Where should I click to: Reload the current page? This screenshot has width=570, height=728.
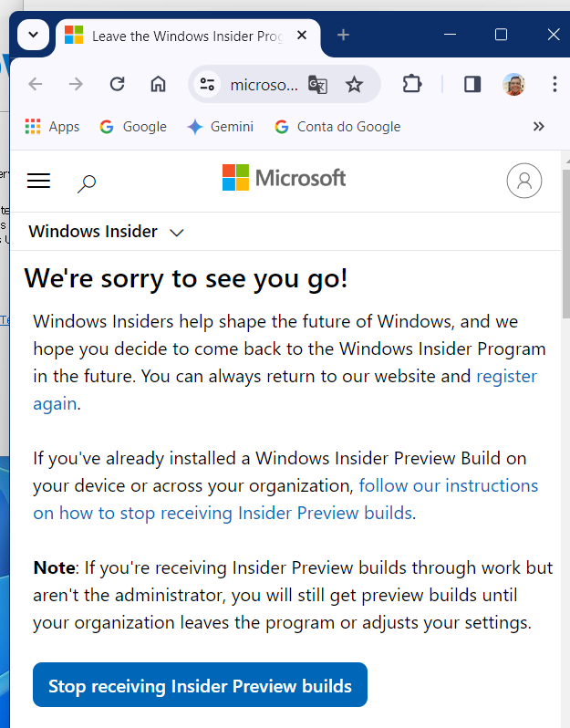coord(117,84)
